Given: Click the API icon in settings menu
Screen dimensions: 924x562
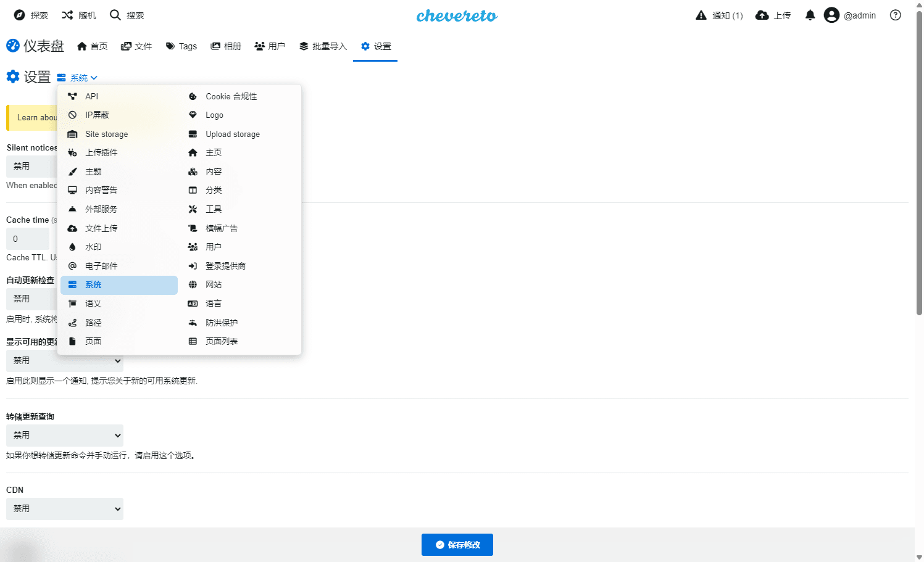Looking at the screenshot, I should (x=72, y=96).
